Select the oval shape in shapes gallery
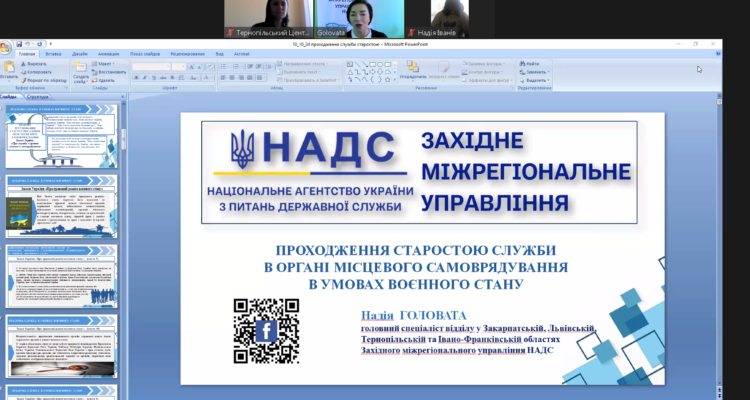This screenshot has width=750, height=400. point(380,64)
